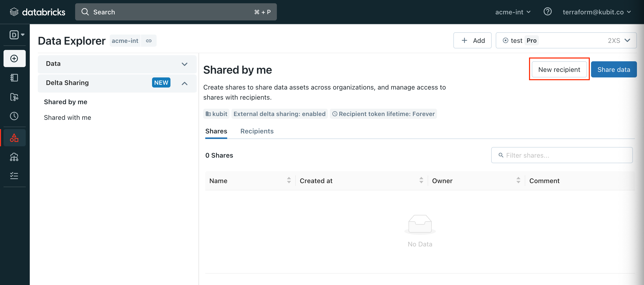Collapse the Delta Sharing section

[x=185, y=83]
